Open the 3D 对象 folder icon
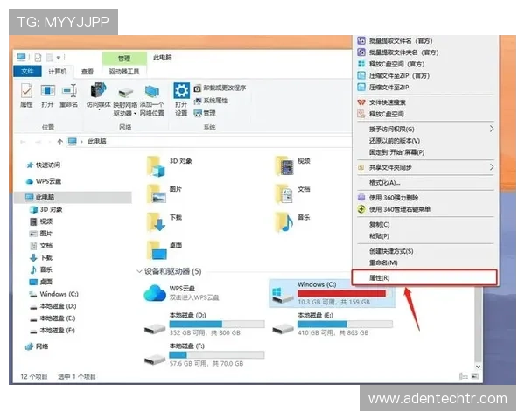The height and width of the screenshot is (420, 525). (156, 164)
